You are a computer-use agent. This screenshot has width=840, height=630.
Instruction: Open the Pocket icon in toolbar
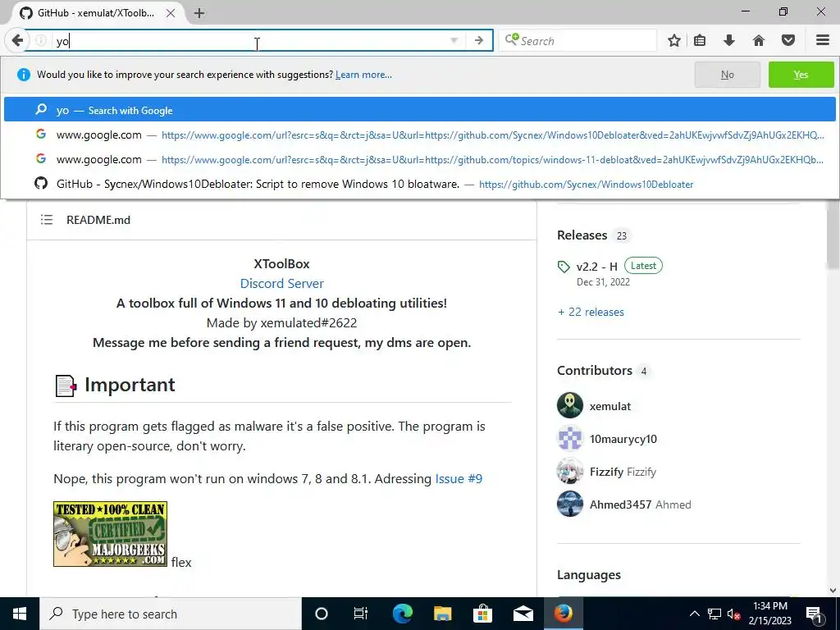click(x=787, y=40)
